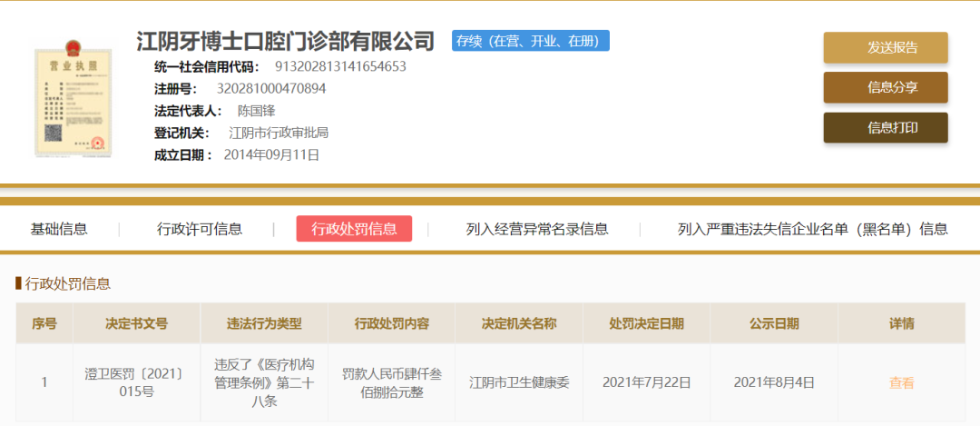Click establishment date 2014年09月11日
This screenshot has width=980, height=426.
pos(271,155)
